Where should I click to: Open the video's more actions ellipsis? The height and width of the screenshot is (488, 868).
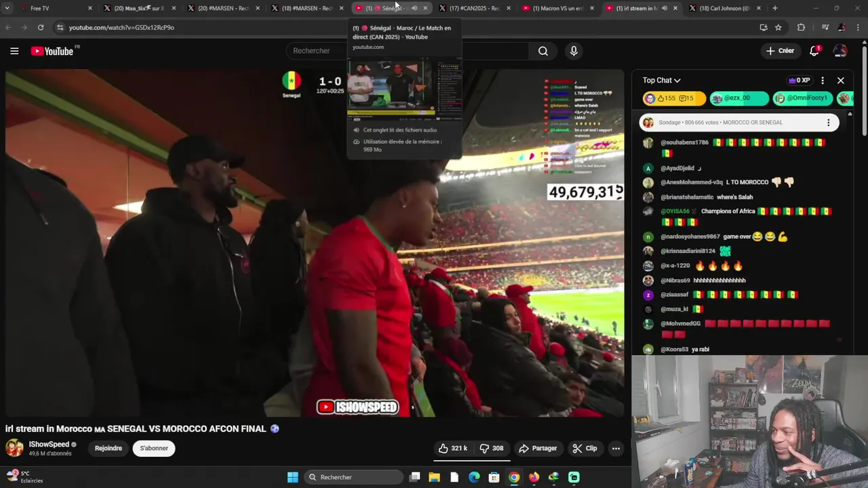pyautogui.click(x=616, y=448)
